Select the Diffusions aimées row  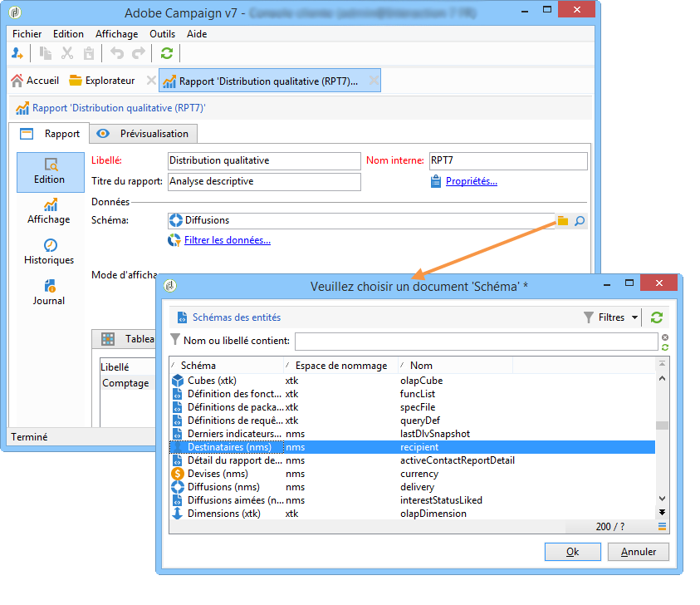412,500
